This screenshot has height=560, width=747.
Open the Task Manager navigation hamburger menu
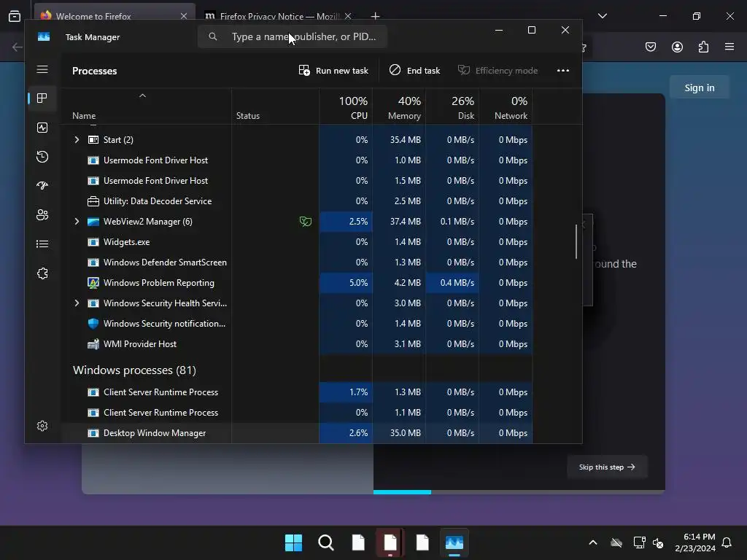(42, 69)
